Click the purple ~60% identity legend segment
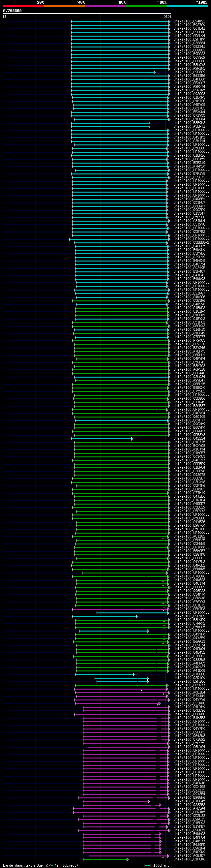The width and height of the screenshot is (211, 868). point(105,6)
